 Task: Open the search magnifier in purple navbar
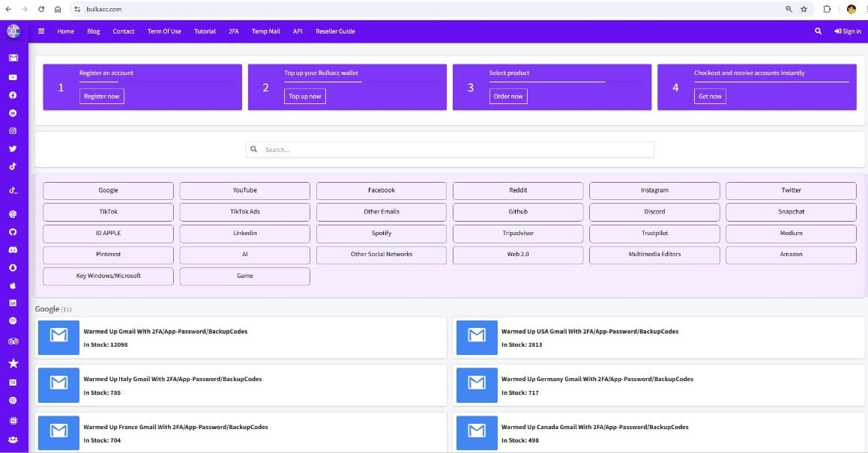click(818, 31)
